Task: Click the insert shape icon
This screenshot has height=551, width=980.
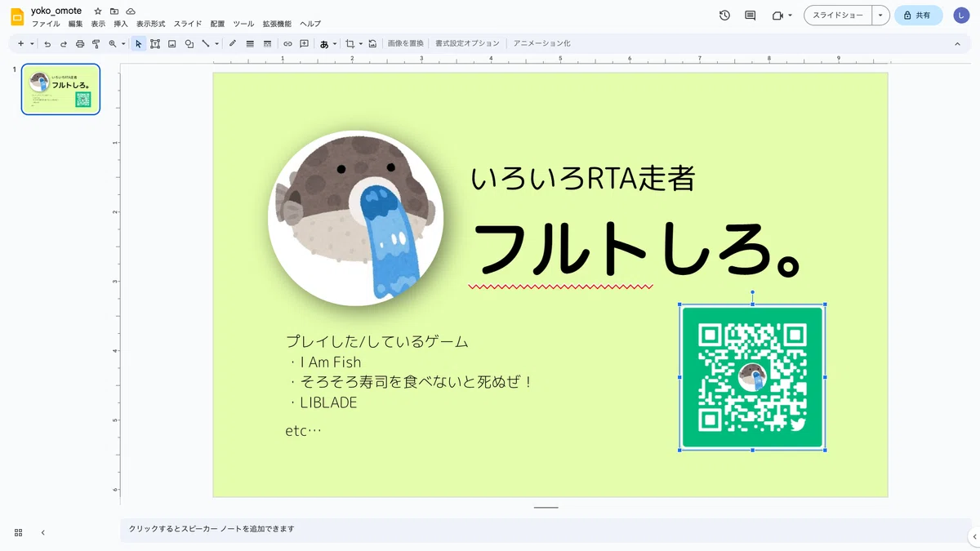Action: (189, 43)
